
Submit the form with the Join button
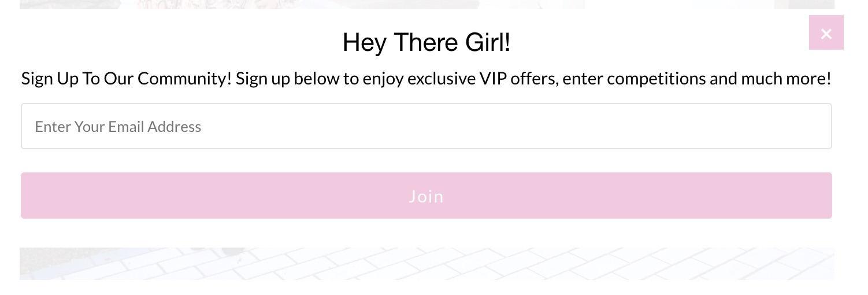(x=426, y=196)
